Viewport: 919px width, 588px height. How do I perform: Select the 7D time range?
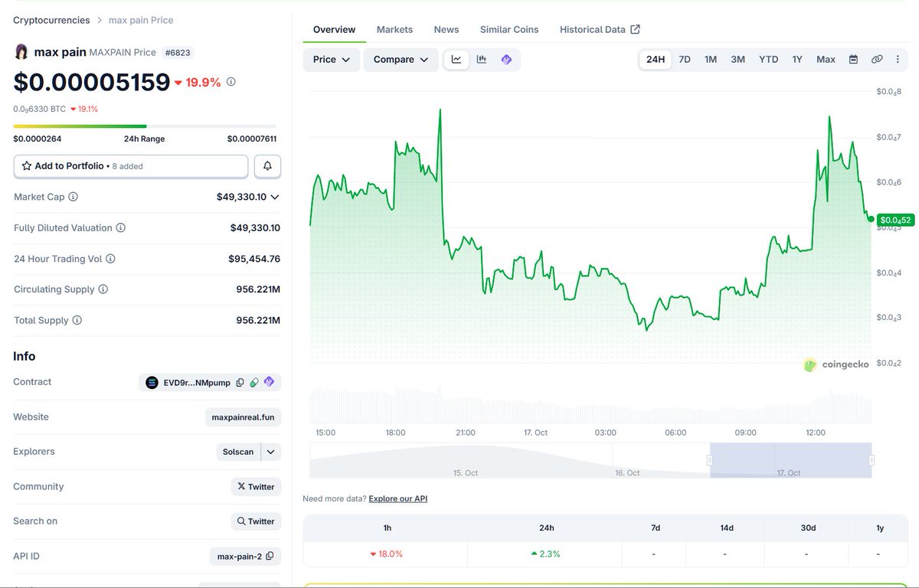[685, 60]
